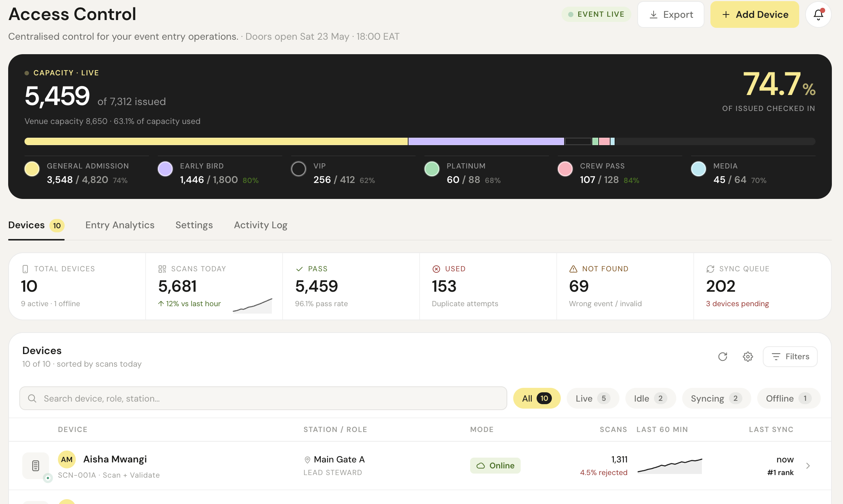Click 12% vs last hour text
843x504 pixels.
189,304
